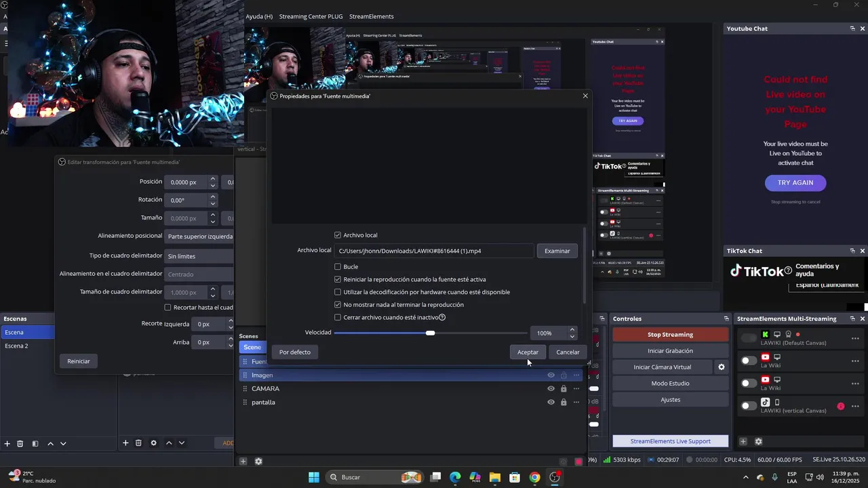The width and height of the screenshot is (868, 488).
Task: Open scene filters icon in Escenas toolbar
Action: [35, 443]
